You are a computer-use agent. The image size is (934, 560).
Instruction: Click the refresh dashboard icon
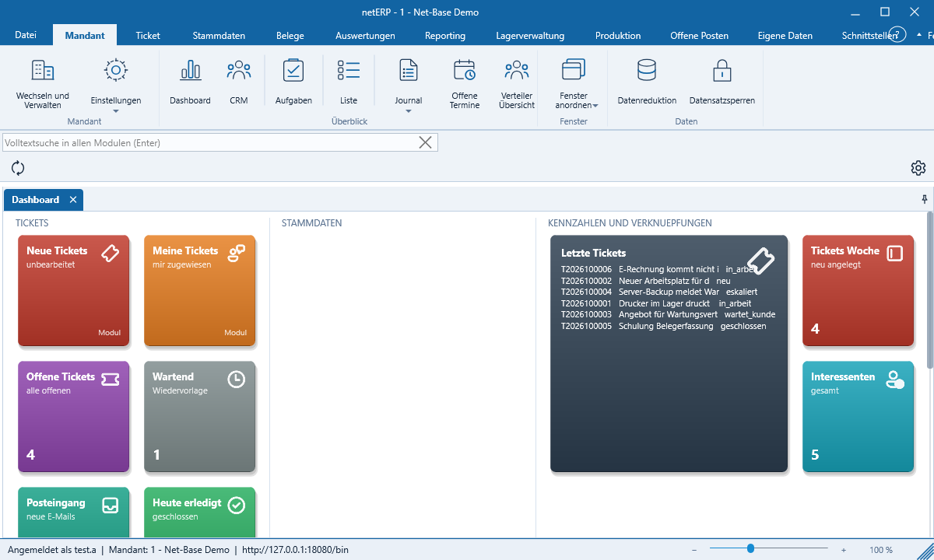tap(18, 168)
